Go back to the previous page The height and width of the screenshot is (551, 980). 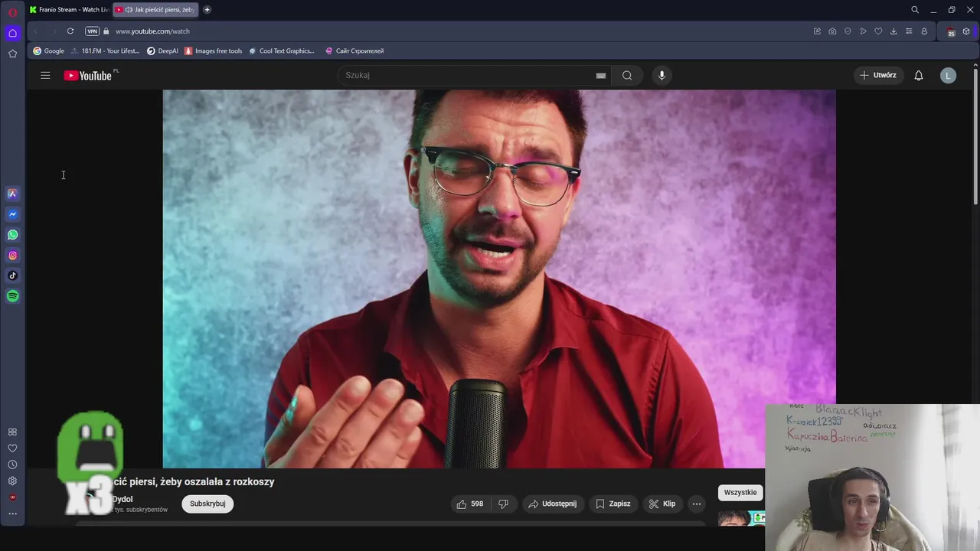36,31
